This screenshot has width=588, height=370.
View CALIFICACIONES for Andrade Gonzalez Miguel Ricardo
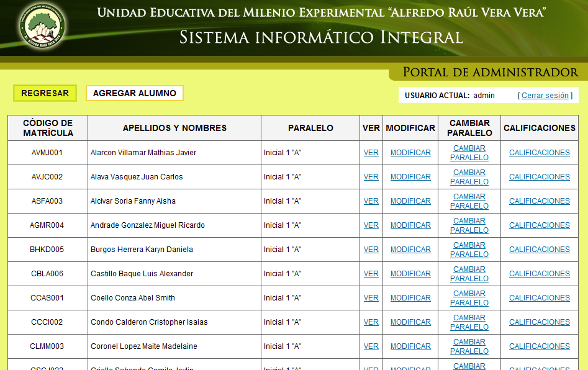tap(539, 225)
